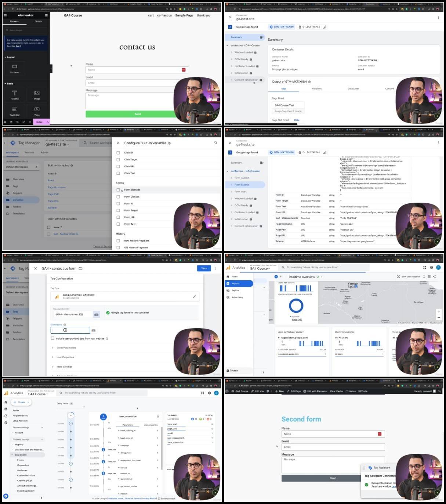Click the pencil icon to edit Tag Type
The height and width of the screenshot is (504, 446).
(194, 296)
